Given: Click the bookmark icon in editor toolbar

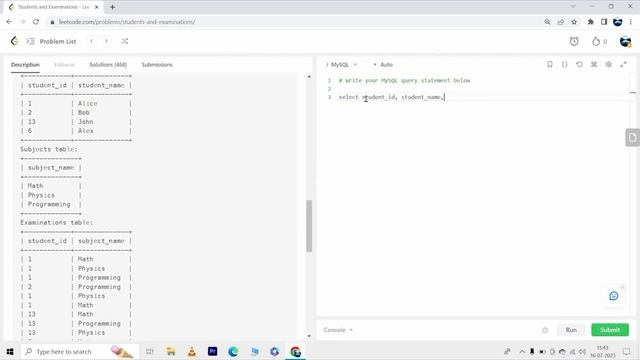Looking at the screenshot, I should [550, 64].
